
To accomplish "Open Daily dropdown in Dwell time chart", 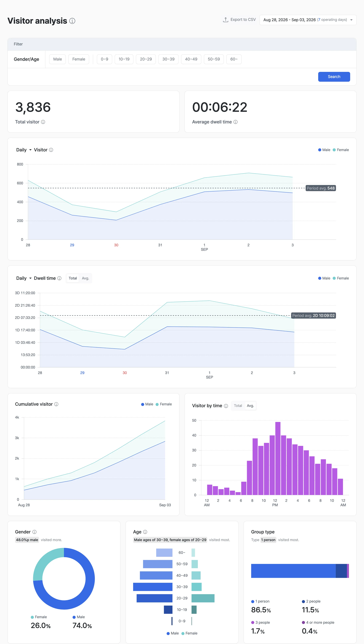I will point(24,278).
